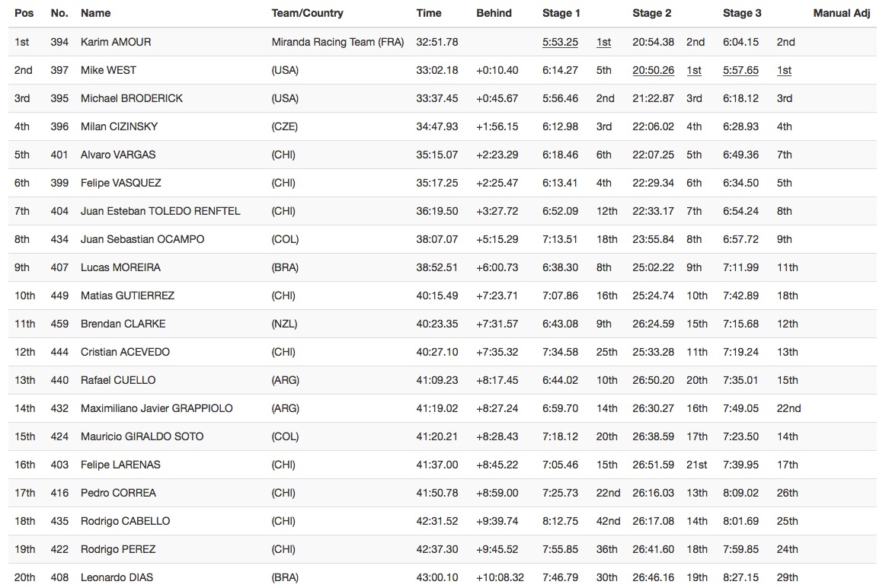
Task: Click Brendan CLARKE's total time 40:23.35
Action: (x=437, y=324)
